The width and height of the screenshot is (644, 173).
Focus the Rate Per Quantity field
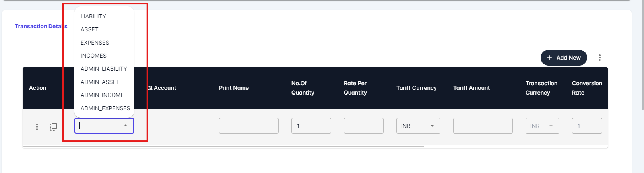364,126
